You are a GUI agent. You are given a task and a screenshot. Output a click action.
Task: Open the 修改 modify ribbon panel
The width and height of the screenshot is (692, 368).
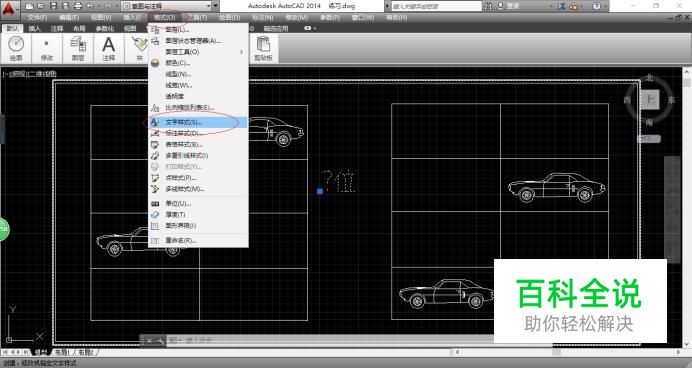tap(47, 49)
